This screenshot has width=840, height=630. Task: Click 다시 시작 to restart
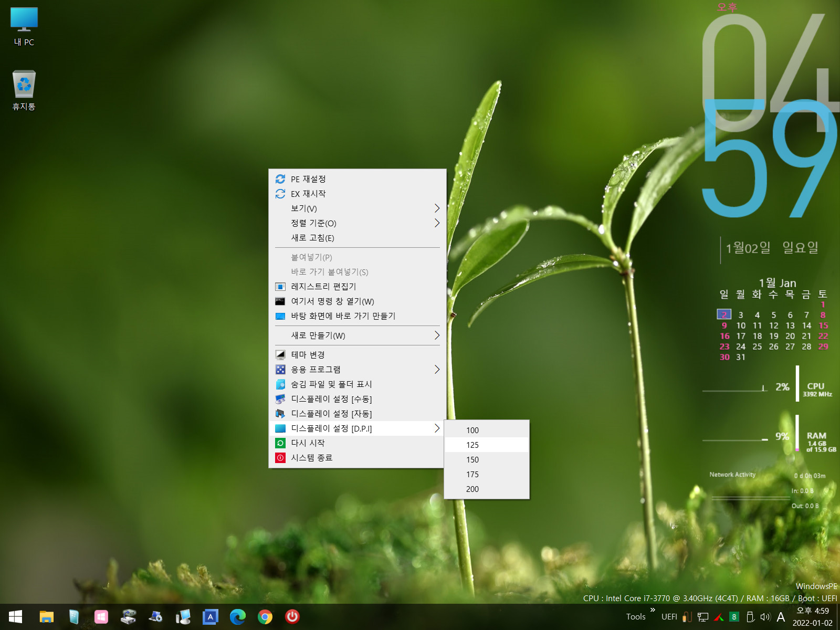tap(357, 443)
